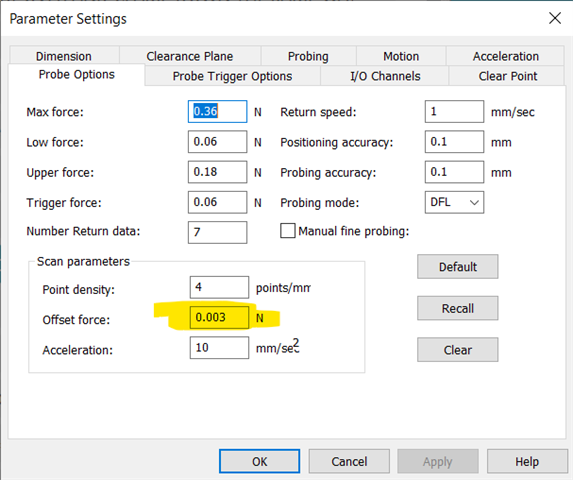This screenshot has height=480, width=573.
Task: Select the Clear Point tab
Action: [507, 76]
